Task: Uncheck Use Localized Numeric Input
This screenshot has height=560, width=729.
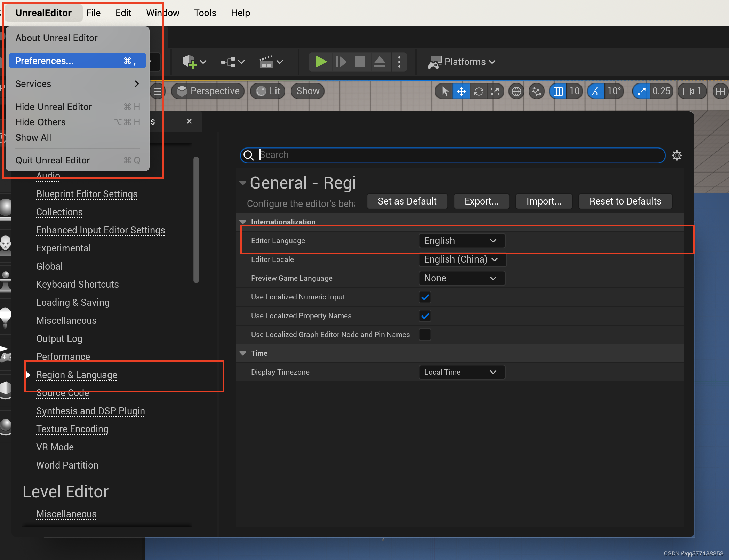Action: click(x=425, y=297)
